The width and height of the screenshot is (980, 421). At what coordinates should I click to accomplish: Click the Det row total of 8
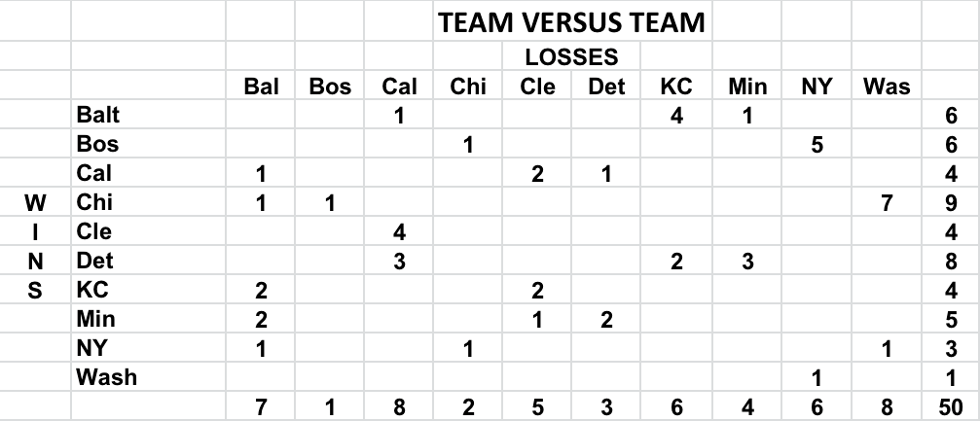click(x=951, y=262)
